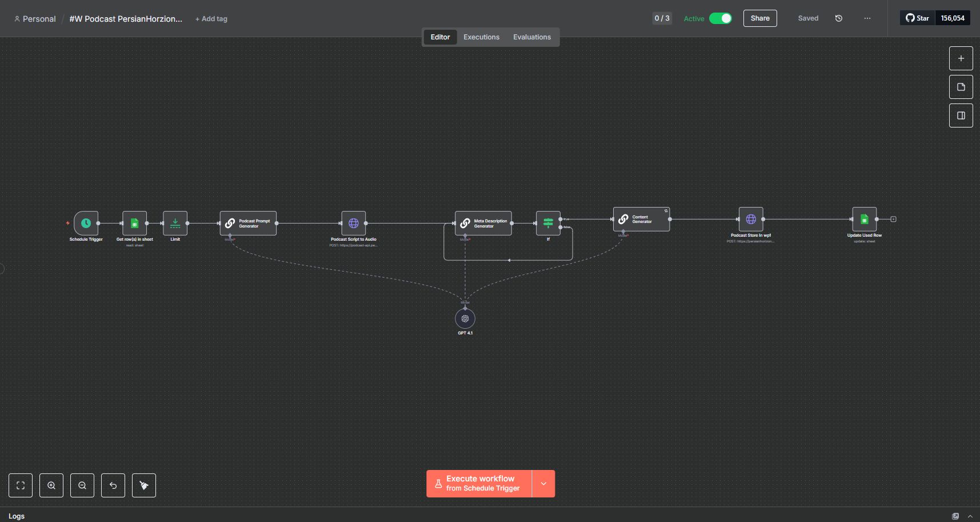Switch to the Evaluations tab
This screenshot has width=980, height=522.
tap(531, 37)
